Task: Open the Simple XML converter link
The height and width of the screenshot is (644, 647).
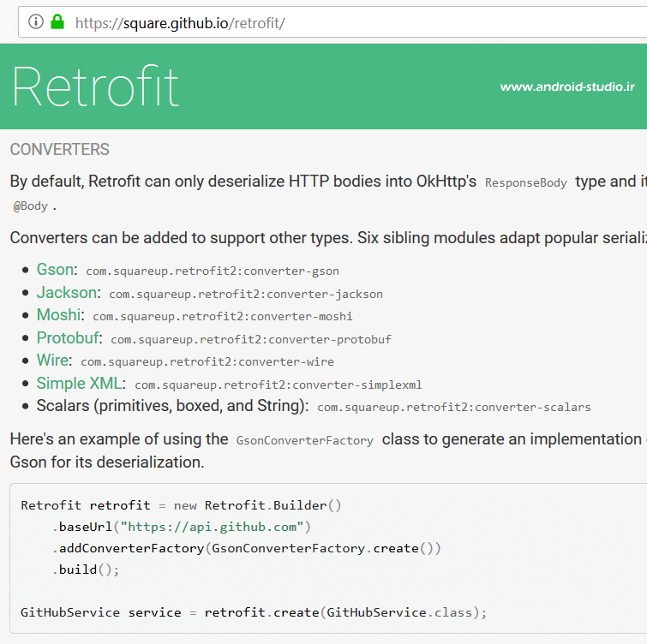Action: click(79, 384)
